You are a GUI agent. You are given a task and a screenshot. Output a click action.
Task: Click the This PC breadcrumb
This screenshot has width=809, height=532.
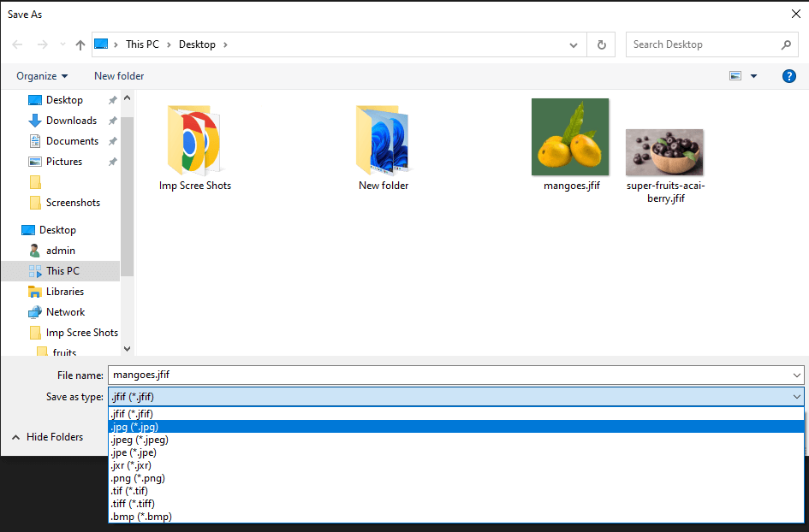[x=142, y=44]
